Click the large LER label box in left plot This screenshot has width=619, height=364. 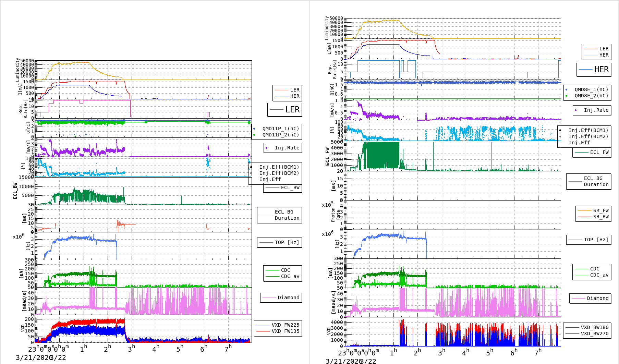coord(284,110)
